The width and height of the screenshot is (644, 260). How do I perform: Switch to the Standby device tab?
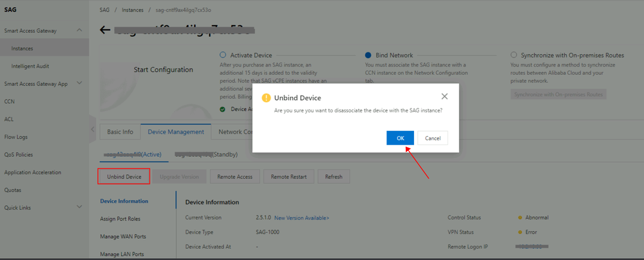coord(206,155)
